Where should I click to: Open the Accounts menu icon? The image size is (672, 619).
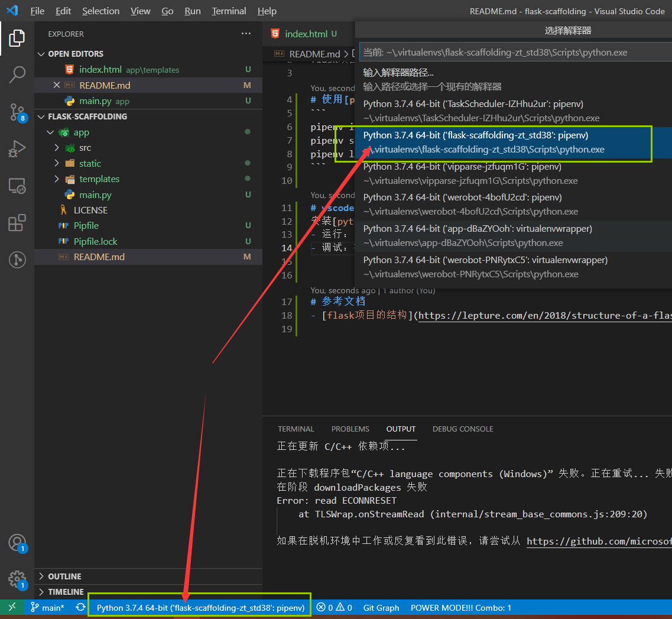tap(17, 543)
